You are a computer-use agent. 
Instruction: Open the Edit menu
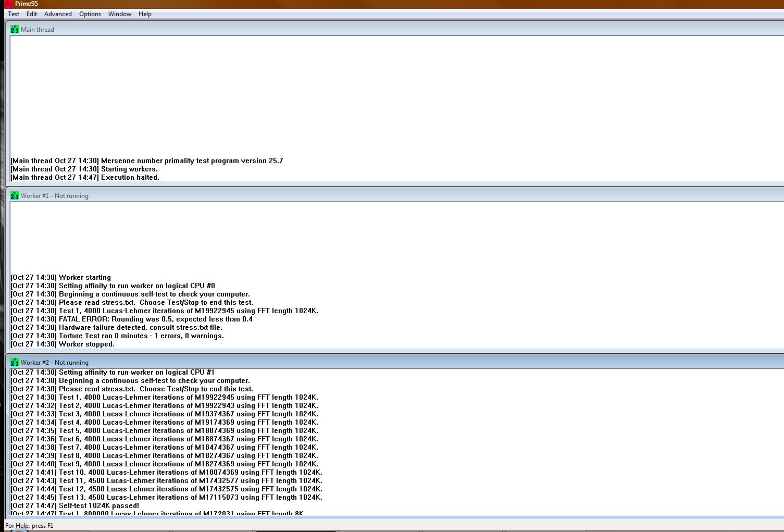(32, 14)
